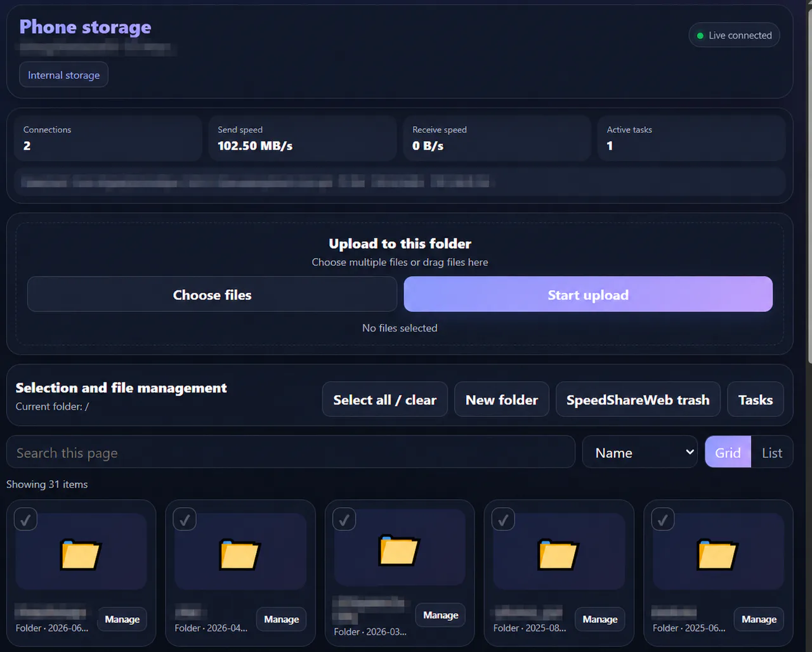
Task: Select the Internal storage chip
Action: point(63,75)
